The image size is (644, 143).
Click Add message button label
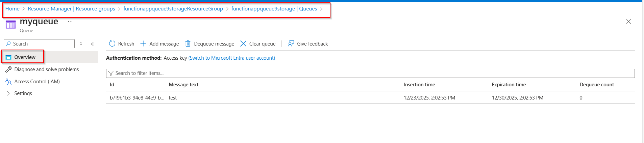[164, 44]
